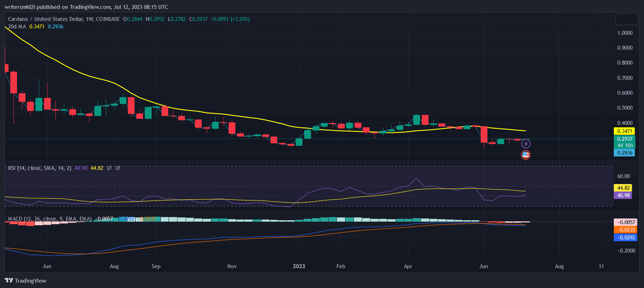Click the purple lightning bolt event icon
This screenshot has width=644, height=288.
point(526,144)
